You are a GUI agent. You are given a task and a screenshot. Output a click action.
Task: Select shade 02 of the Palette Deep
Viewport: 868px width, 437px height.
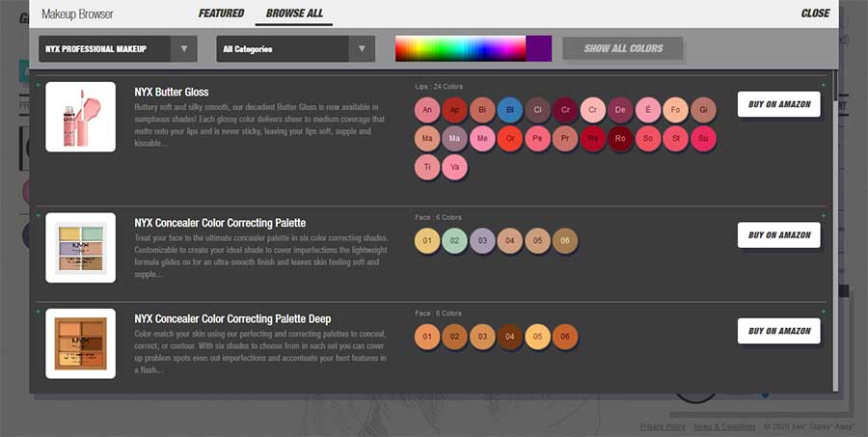click(x=454, y=337)
